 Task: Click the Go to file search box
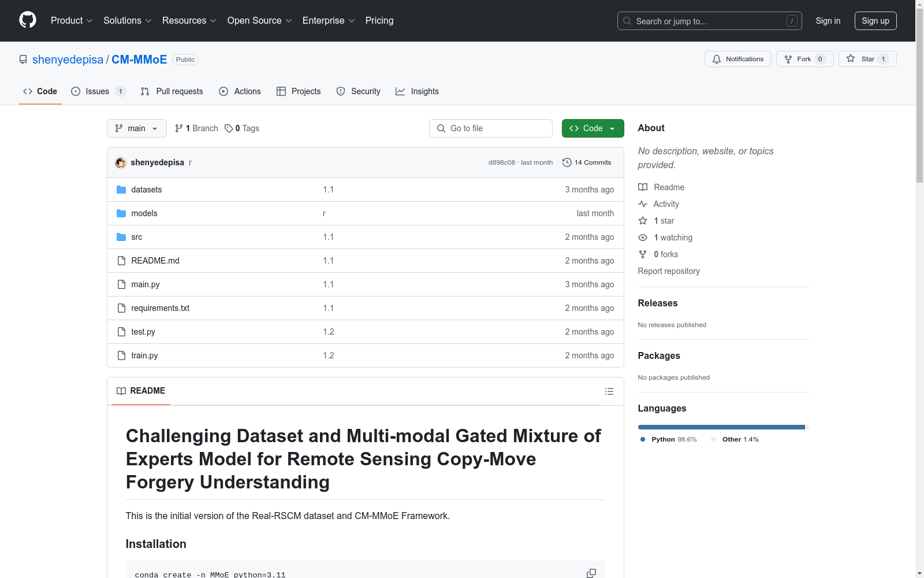coord(491,128)
